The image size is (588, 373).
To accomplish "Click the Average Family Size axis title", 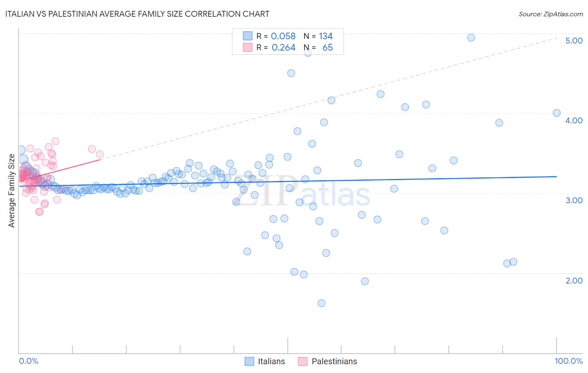I will (x=12, y=191).
